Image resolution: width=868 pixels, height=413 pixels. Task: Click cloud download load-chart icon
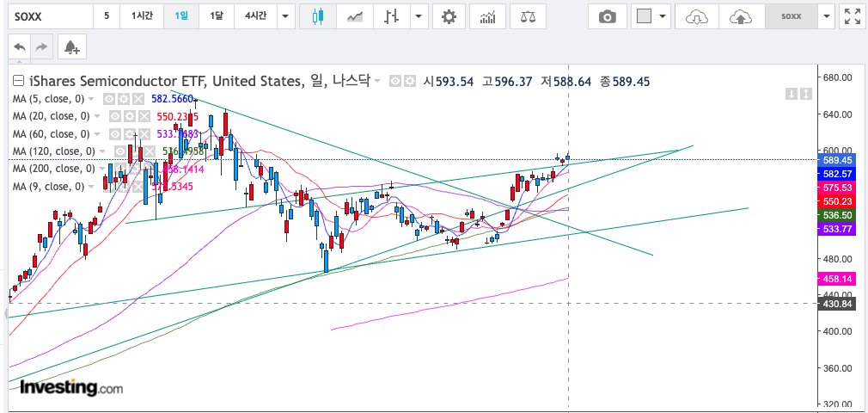tap(696, 16)
